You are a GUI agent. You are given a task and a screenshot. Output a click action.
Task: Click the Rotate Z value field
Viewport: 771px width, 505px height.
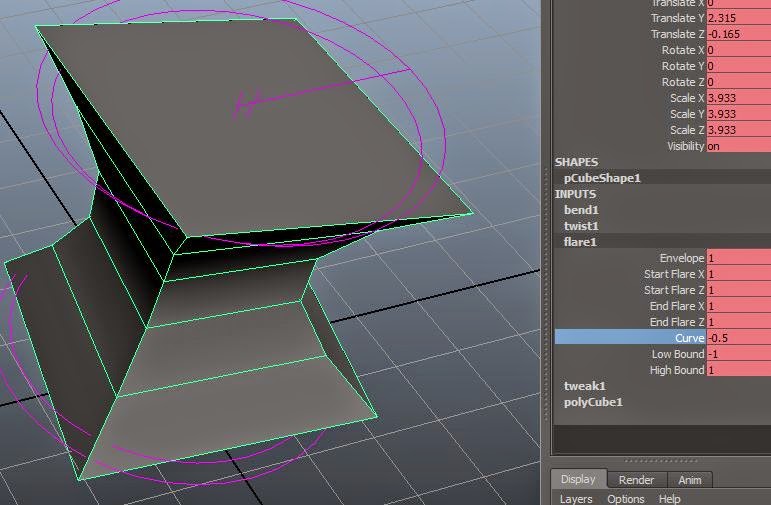click(739, 82)
